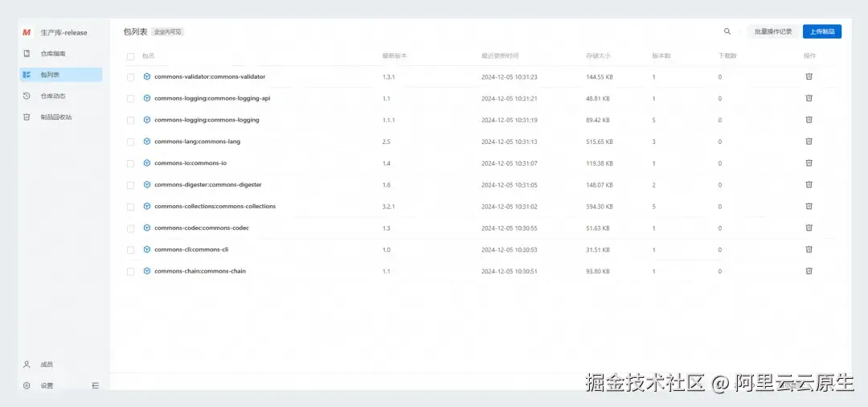Check the commons-codec row checkbox
The height and width of the screenshot is (407, 868).
pyautogui.click(x=131, y=228)
